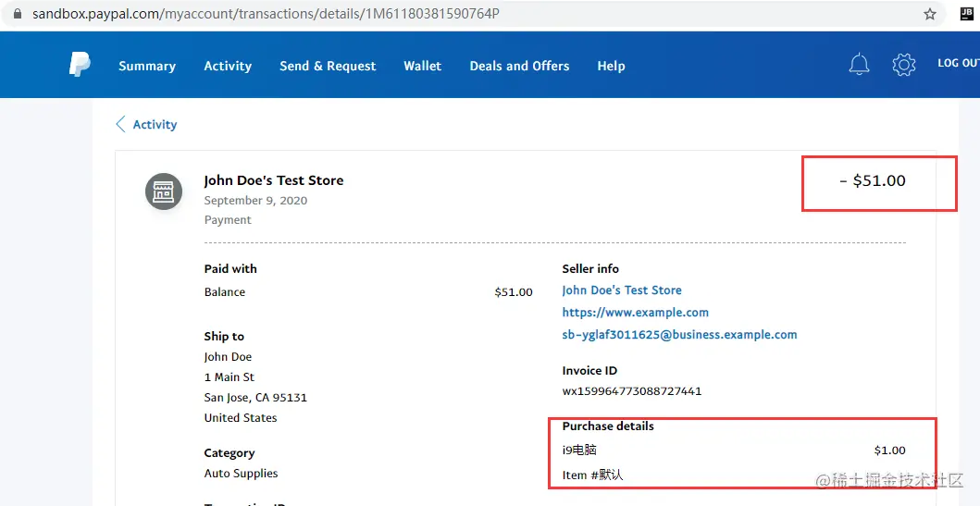
Task: Click the seller business email link
Action: [679, 335]
